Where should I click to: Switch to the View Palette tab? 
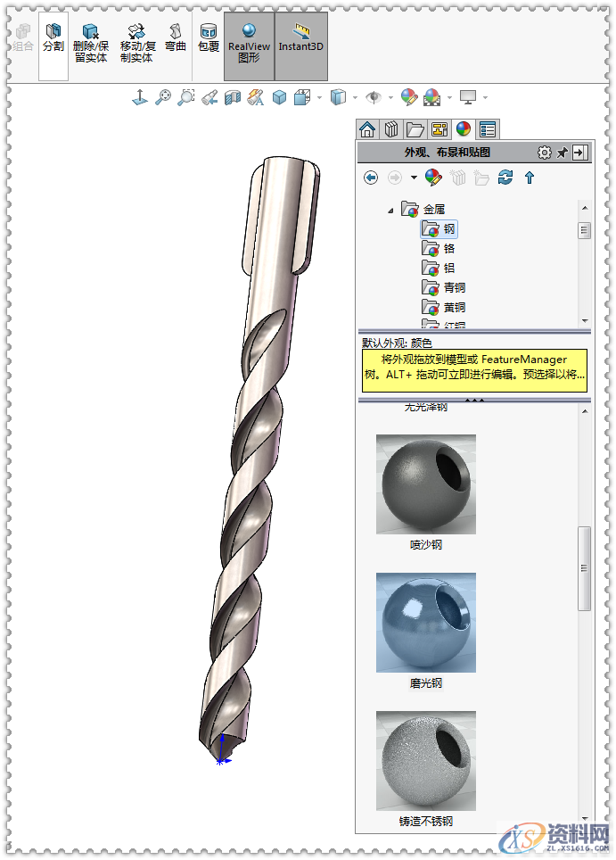(439, 129)
